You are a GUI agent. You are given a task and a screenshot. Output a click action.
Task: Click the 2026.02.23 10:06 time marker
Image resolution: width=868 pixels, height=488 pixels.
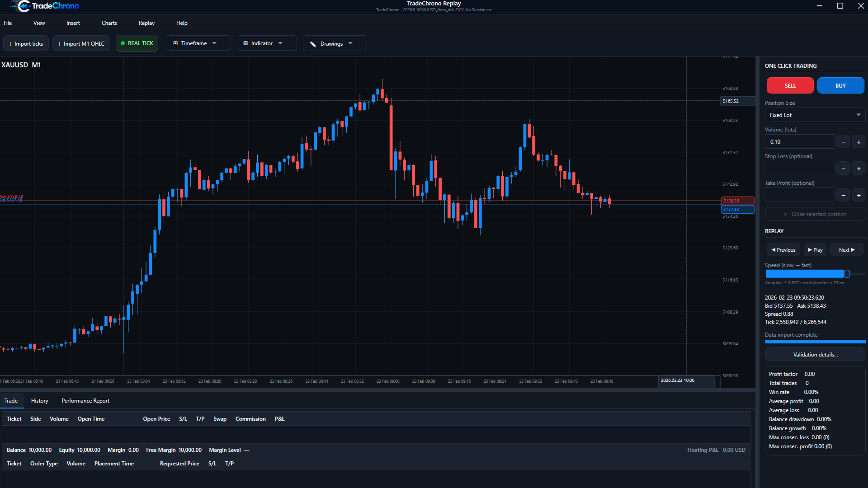pos(686,380)
